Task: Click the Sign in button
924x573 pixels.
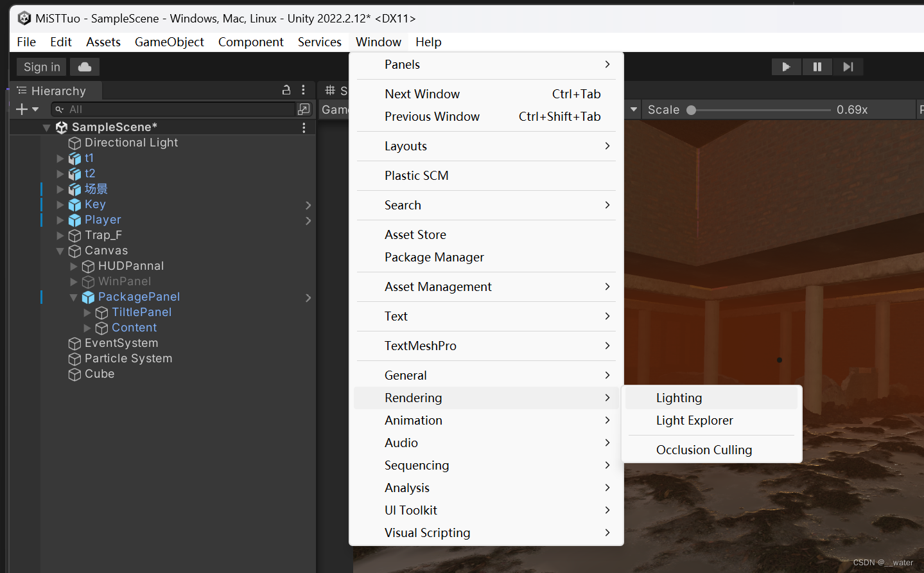Action: tap(42, 67)
